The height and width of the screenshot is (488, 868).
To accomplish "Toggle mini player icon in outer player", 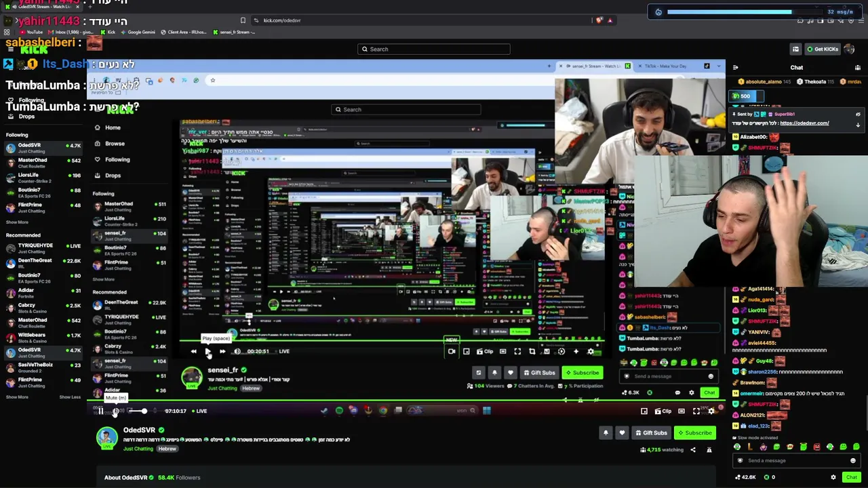I will pos(644,411).
